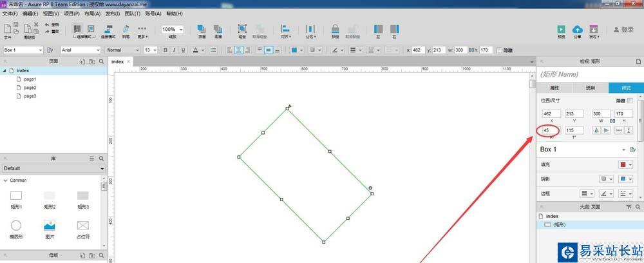Flip the shape horizontally in inspector
This screenshot has width=644, height=263.
click(x=597, y=130)
